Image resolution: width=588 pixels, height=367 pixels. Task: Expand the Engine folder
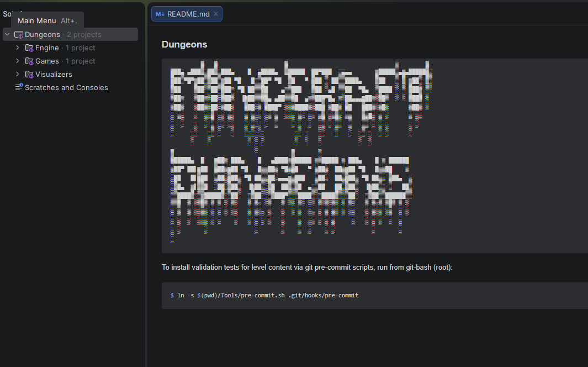[17, 48]
